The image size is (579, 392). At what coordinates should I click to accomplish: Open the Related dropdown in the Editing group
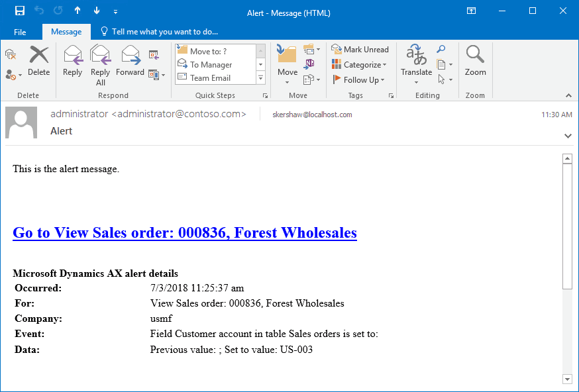[445, 65]
